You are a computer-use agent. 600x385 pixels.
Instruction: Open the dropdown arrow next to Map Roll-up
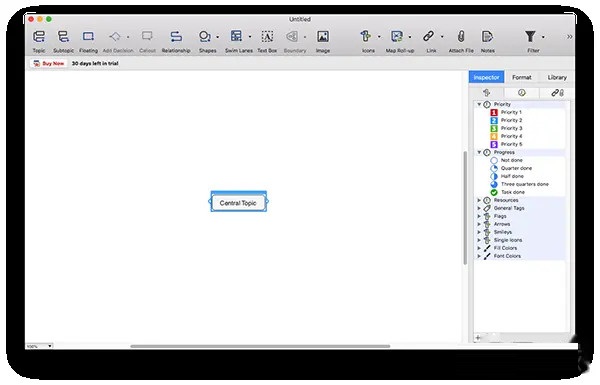(x=410, y=38)
